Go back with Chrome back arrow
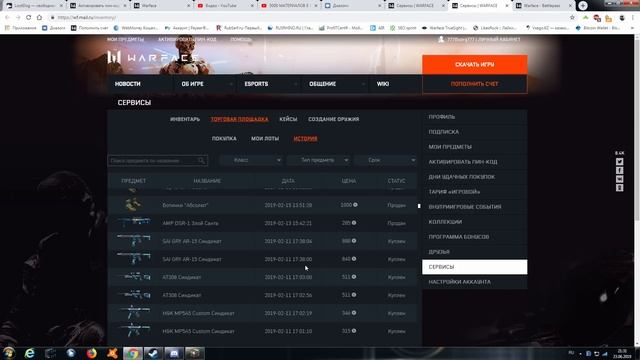Viewport: 640px width, 360px height. [x=7, y=18]
